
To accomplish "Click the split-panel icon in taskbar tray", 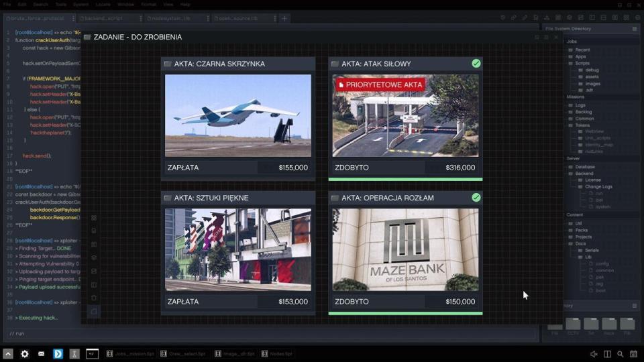I will (607, 354).
